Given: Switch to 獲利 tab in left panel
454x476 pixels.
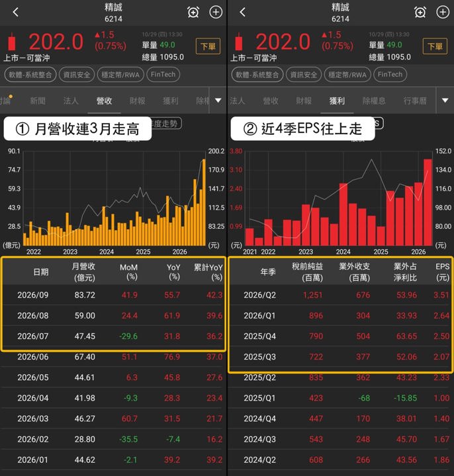Looking at the screenshot, I should [x=171, y=100].
